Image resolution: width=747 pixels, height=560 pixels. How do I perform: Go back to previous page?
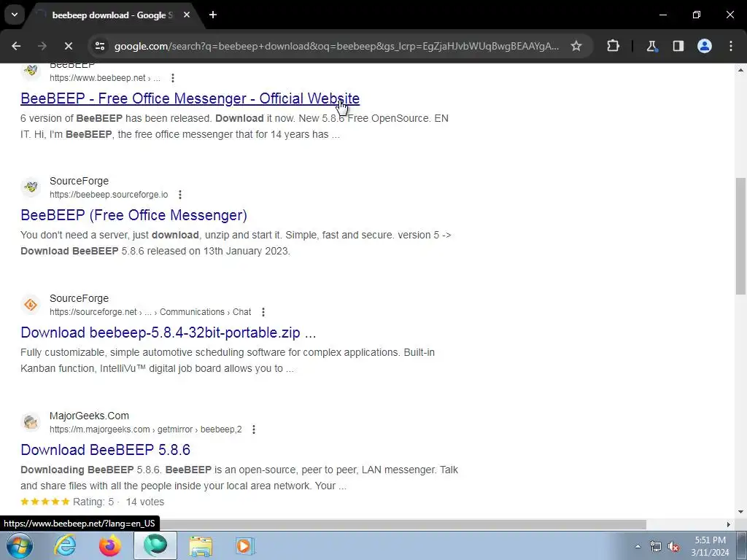click(x=16, y=46)
